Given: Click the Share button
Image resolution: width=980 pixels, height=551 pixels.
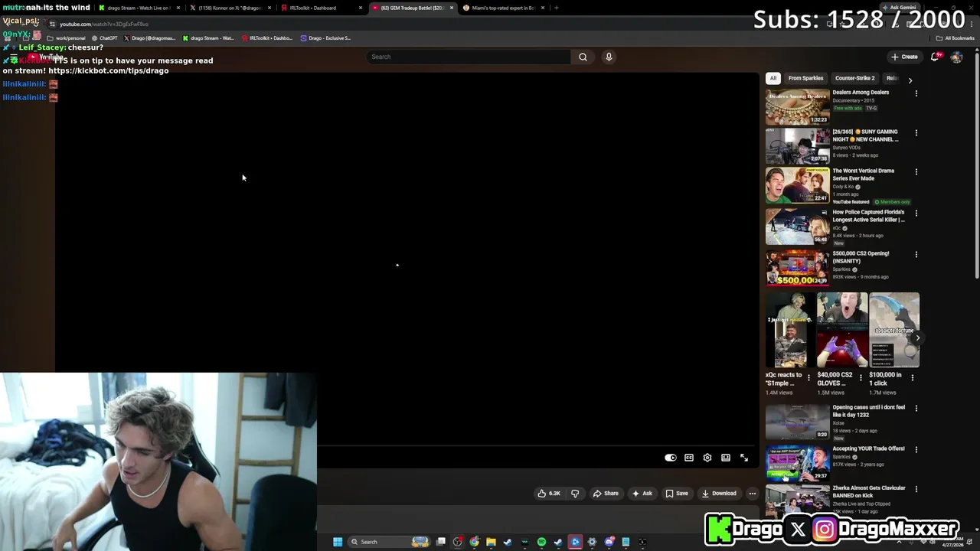Looking at the screenshot, I should click(606, 494).
